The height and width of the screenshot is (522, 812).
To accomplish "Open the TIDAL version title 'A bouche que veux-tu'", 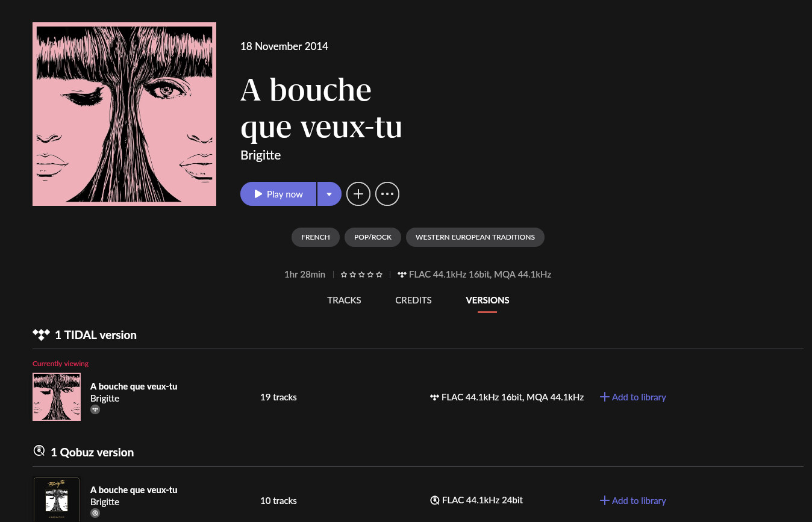I will coord(134,387).
